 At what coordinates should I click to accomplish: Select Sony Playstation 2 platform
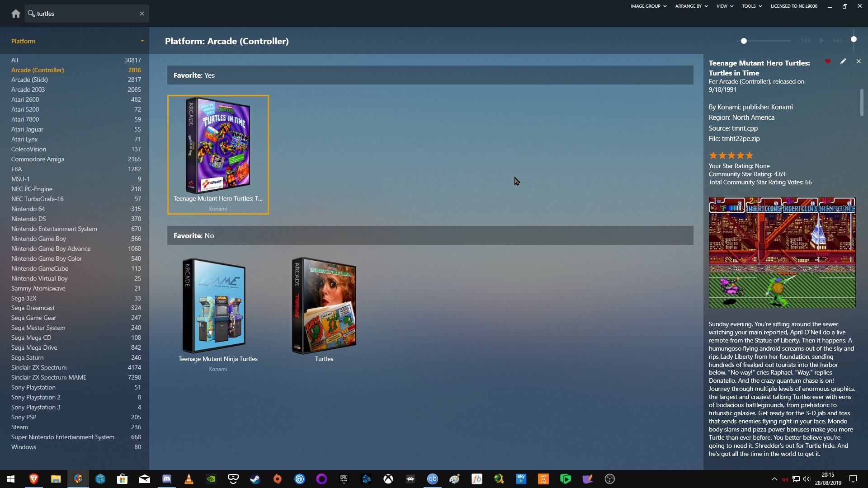(x=76, y=397)
